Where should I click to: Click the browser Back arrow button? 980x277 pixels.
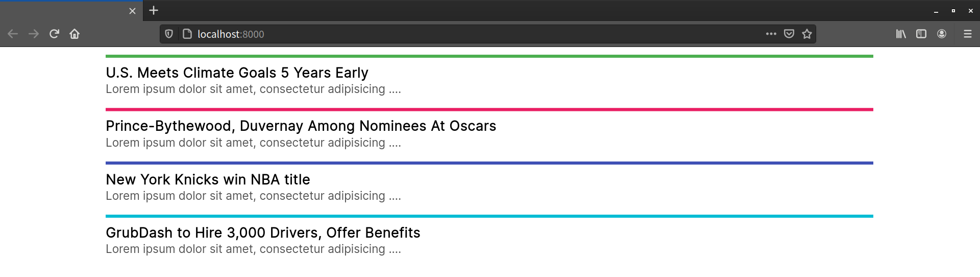point(13,34)
